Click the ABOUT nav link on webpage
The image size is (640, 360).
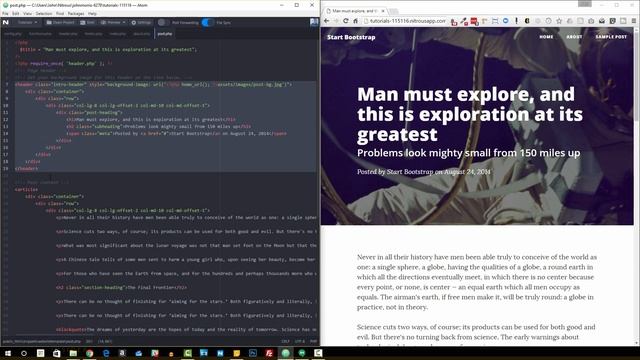point(574,37)
